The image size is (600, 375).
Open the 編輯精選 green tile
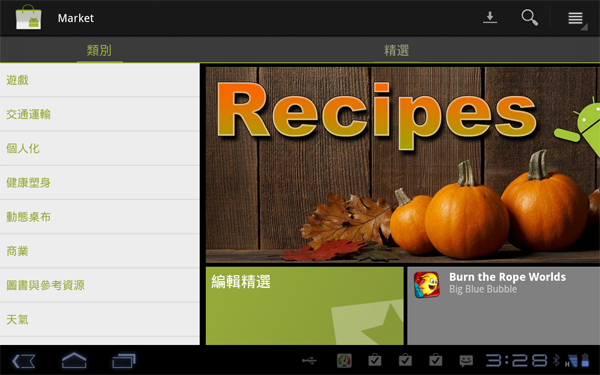[x=305, y=306]
